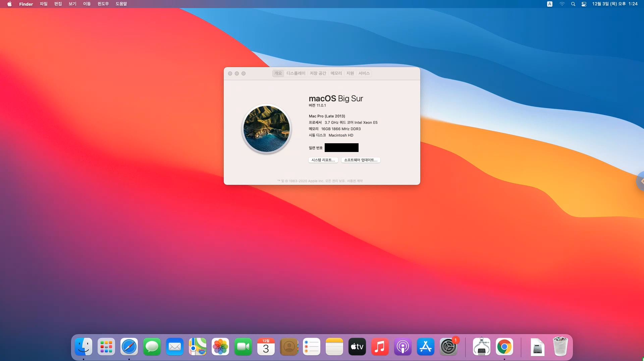Click the 시스템 리포트... button
Viewport: 644px width, 361px height.
323,160
